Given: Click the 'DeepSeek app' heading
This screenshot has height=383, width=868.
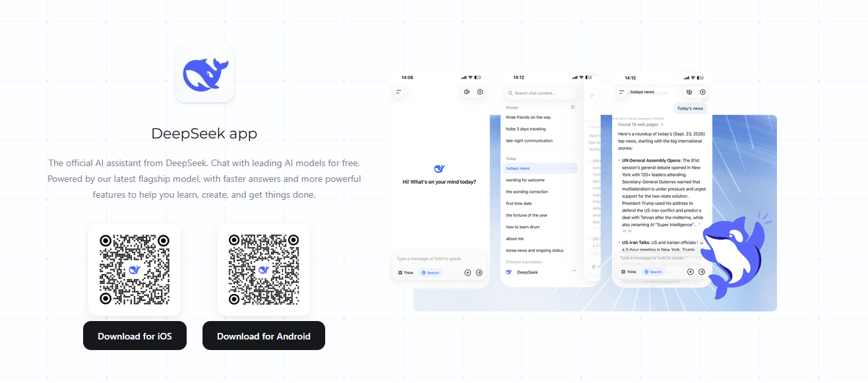Looking at the screenshot, I should pyautogui.click(x=204, y=134).
